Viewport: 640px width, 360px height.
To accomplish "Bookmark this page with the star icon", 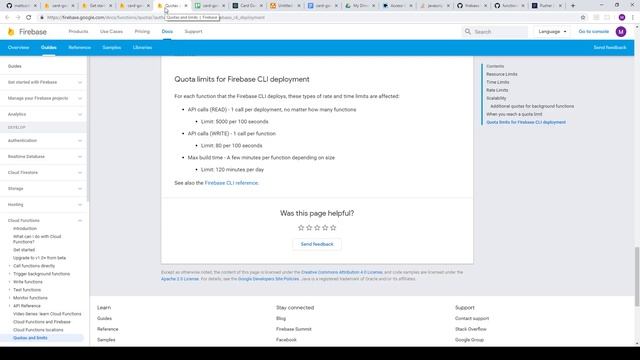I will [x=583, y=18].
